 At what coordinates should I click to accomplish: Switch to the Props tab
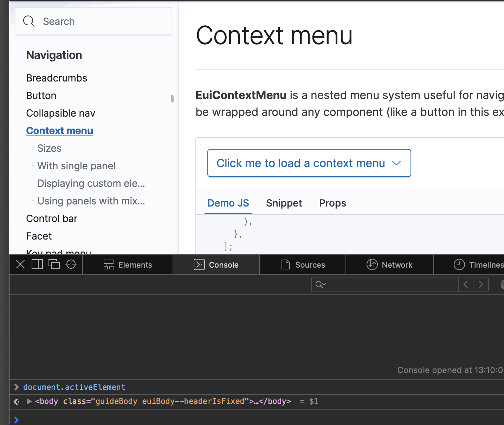(332, 203)
